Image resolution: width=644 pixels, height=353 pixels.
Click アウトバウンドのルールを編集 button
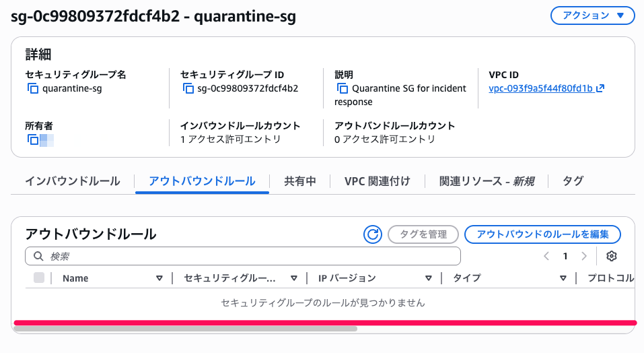pyautogui.click(x=542, y=234)
